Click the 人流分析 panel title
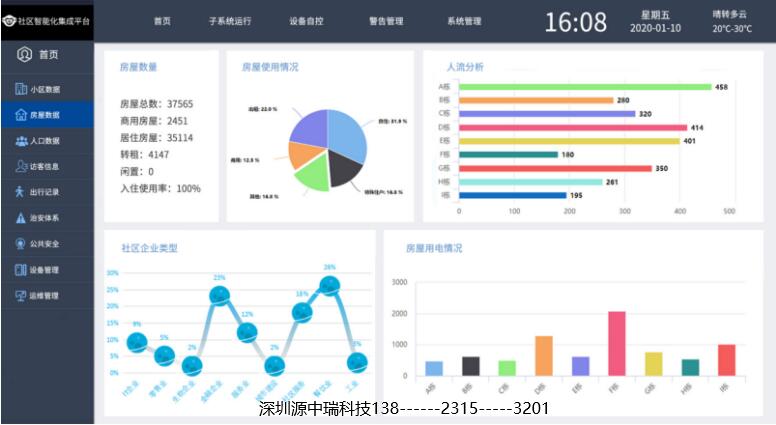 [465, 67]
